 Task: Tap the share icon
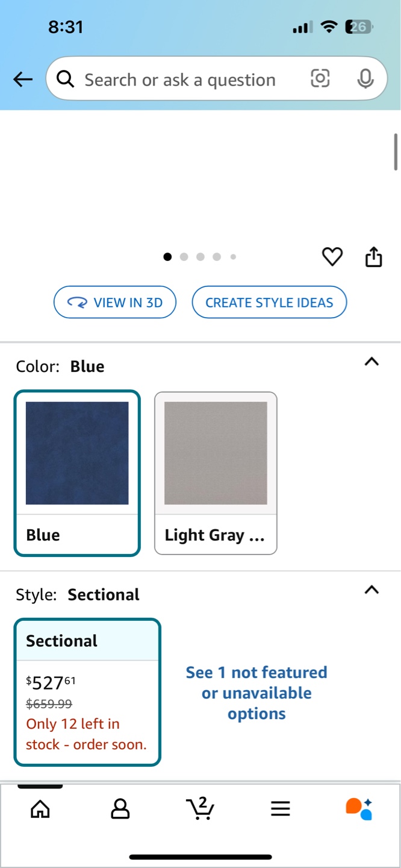point(374,257)
